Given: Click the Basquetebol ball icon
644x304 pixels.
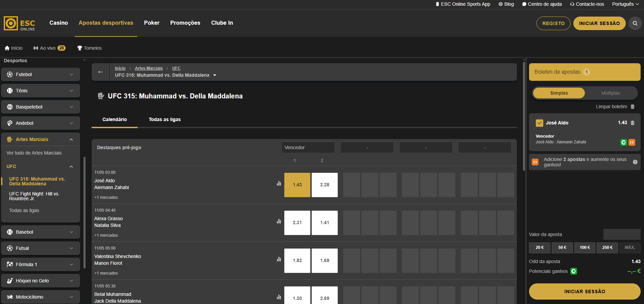Looking at the screenshot, I should (10, 107).
